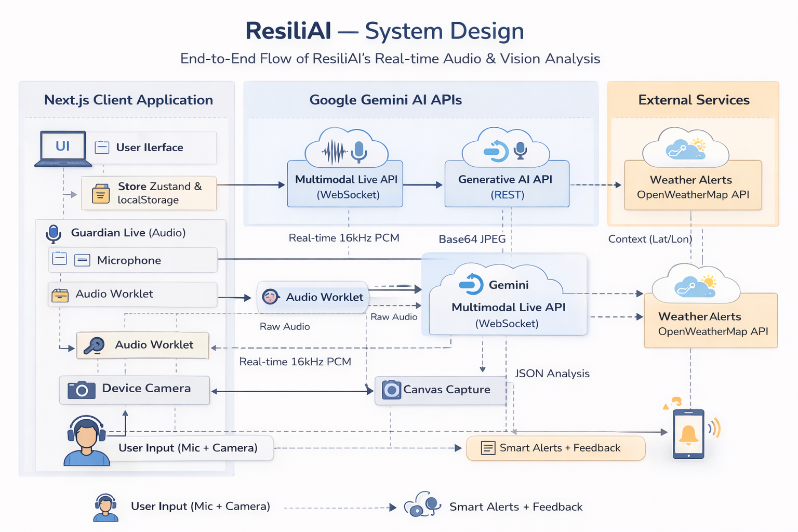The image size is (798, 532).
Task: Click the laptop UI icon
Action: (63, 149)
